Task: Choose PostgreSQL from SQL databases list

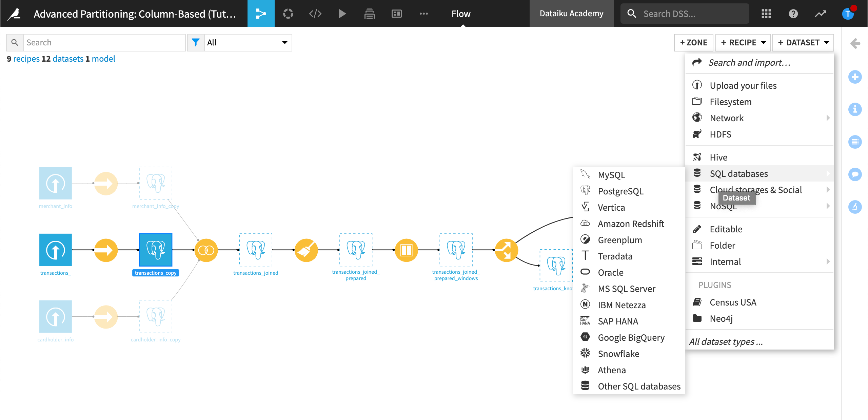Action: (x=629, y=191)
